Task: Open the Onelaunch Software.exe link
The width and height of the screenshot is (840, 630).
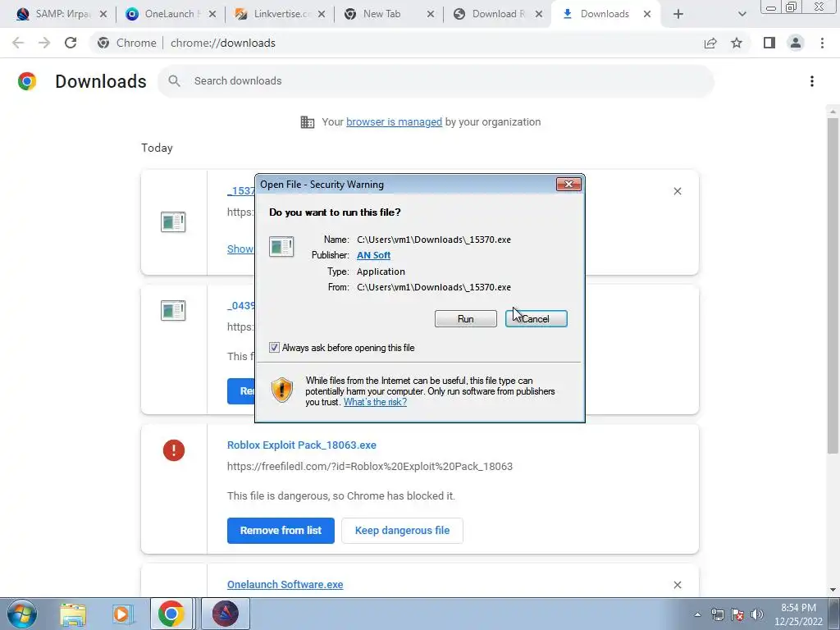Action: [x=285, y=584]
